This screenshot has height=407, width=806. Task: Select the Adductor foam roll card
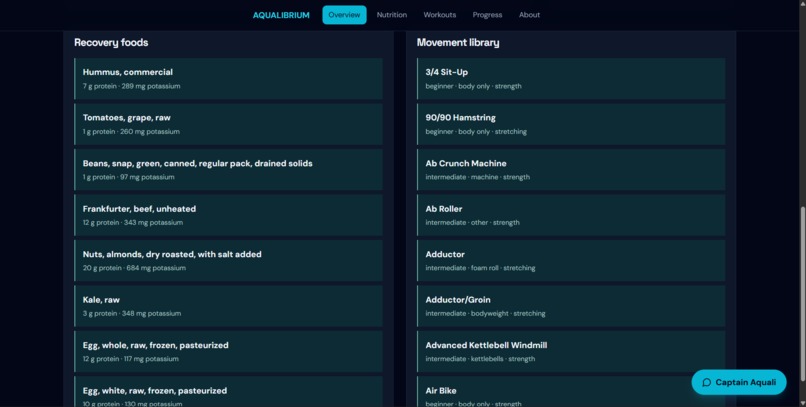[571, 261]
